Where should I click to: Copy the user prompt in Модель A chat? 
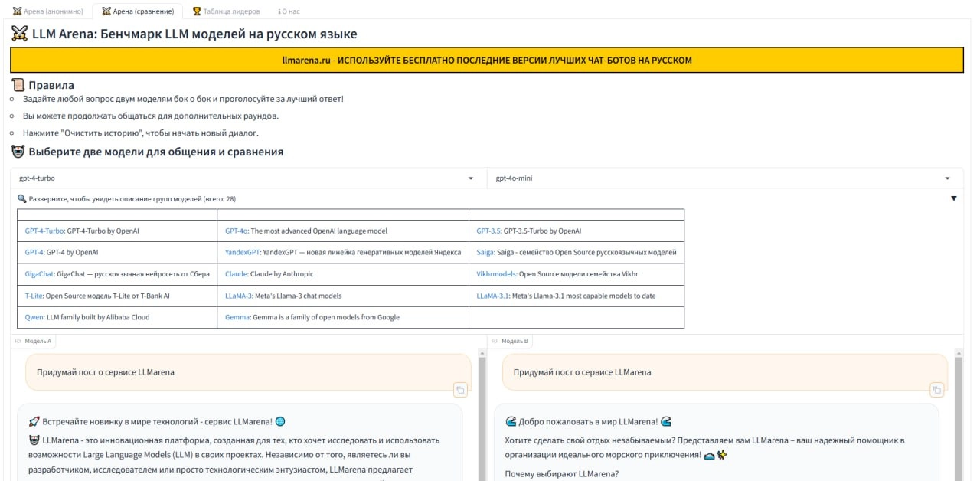[460, 390]
